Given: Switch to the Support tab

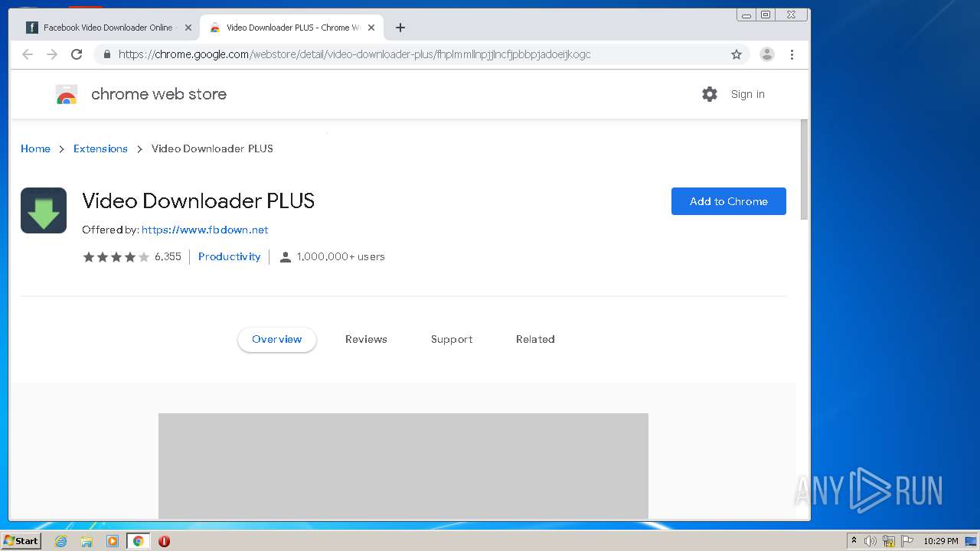Looking at the screenshot, I should (x=452, y=339).
